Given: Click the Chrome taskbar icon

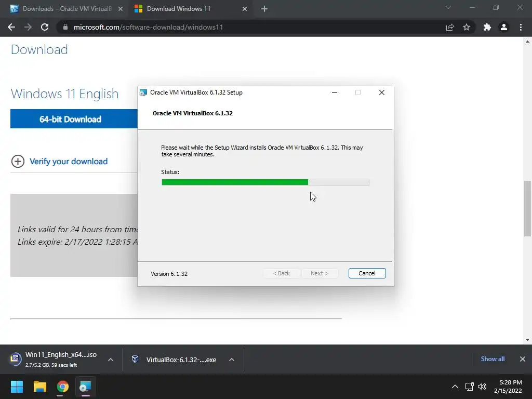Looking at the screenshot, I should click(62, 387).
